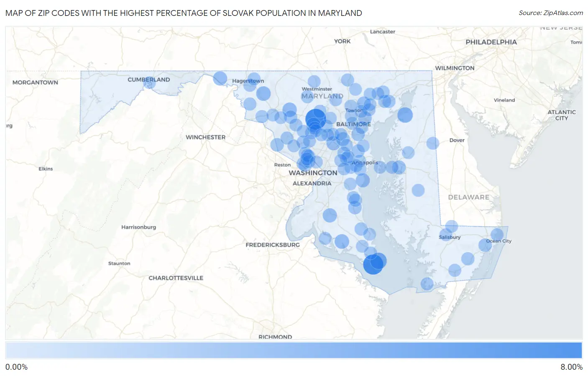Click the ATLANTIC CITY label

tap(562, 115)
